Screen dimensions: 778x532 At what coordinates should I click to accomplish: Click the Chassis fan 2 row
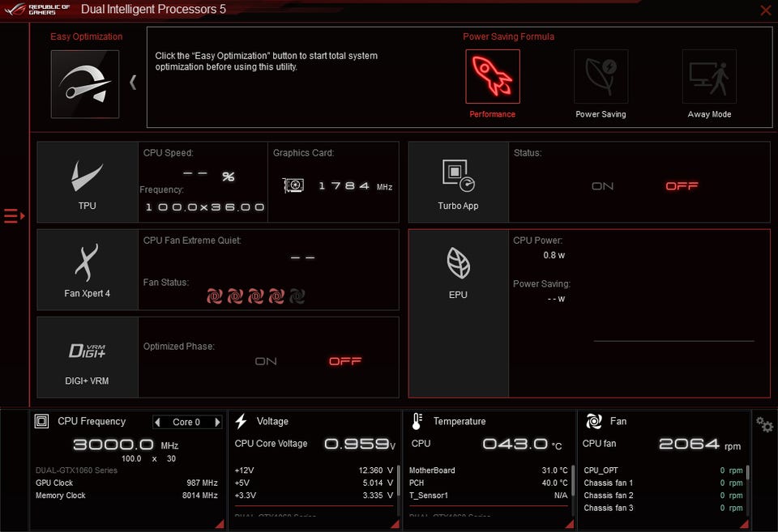(x=663, y=496)
